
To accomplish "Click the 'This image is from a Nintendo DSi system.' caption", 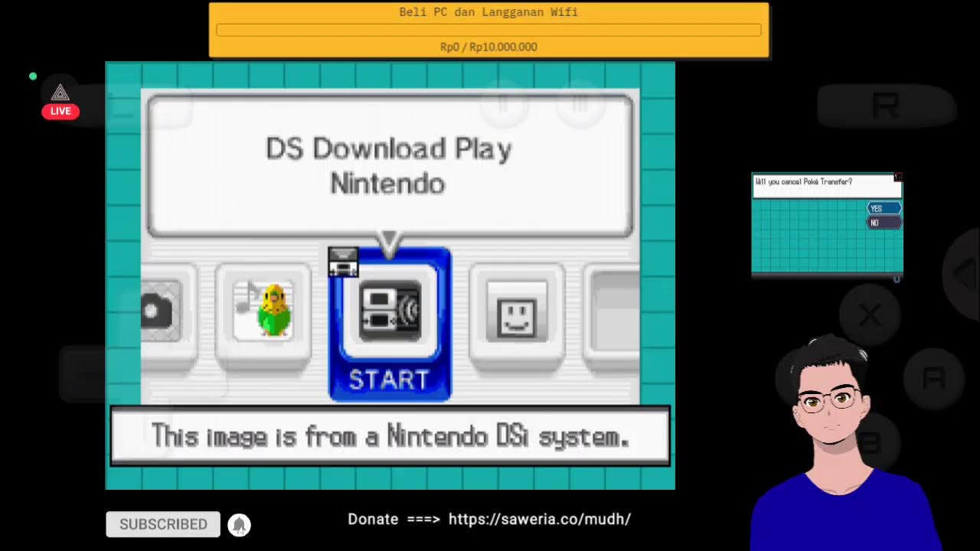I will (390, 436).
